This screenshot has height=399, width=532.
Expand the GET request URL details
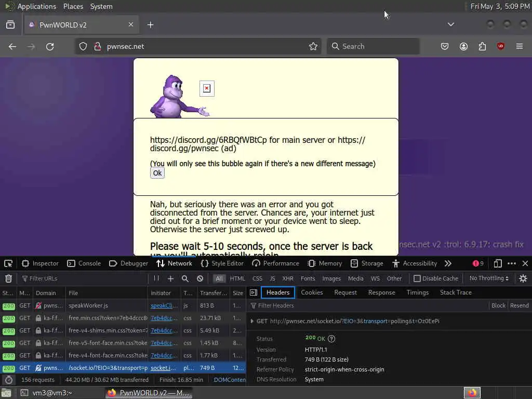pos(252,321)
